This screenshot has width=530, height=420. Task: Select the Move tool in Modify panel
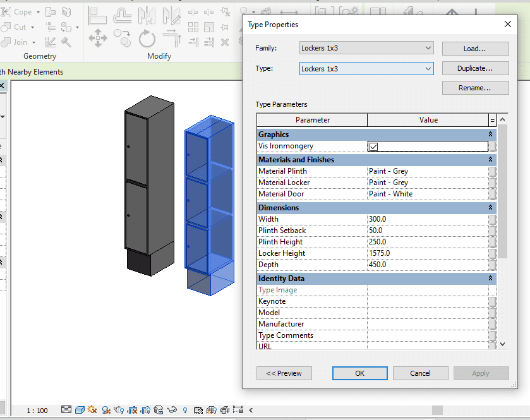(98, 39)
